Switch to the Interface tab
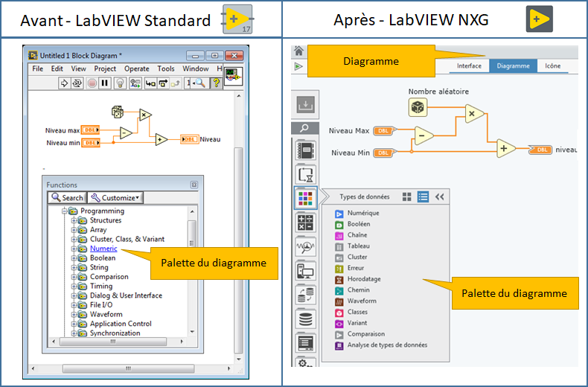 [x=469, y=65]
